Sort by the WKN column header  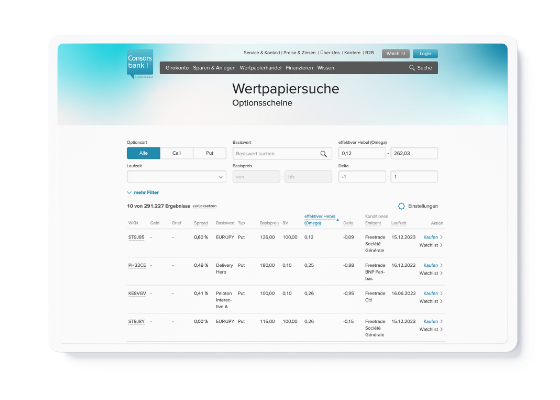133,223
